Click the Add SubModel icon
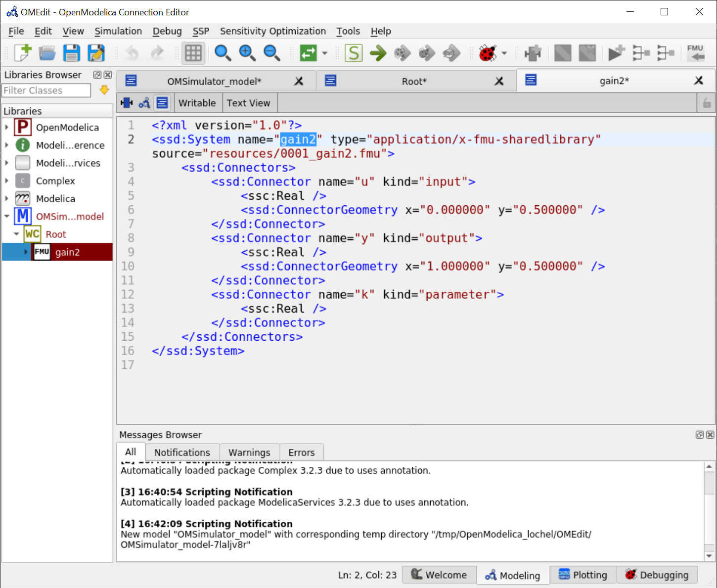 [617, 53]
